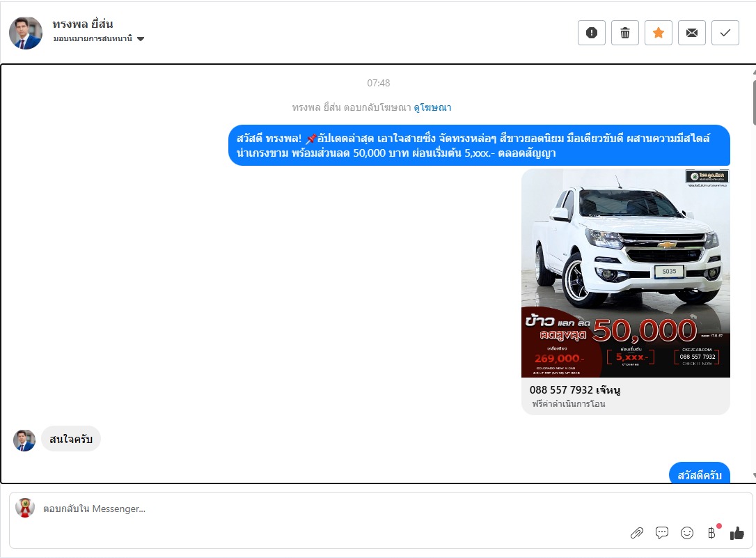
Task: Click the ดูโฆษณา link
Action: click(x=432, y=107)
